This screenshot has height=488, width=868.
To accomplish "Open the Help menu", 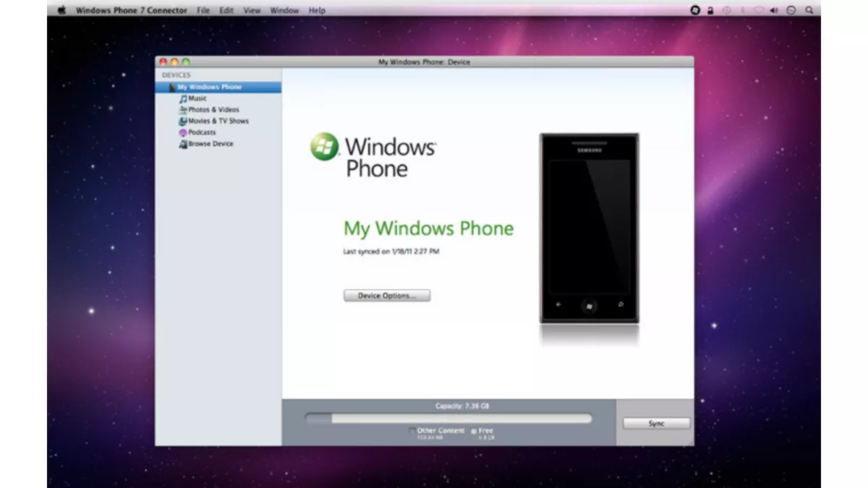I will 316,10.
